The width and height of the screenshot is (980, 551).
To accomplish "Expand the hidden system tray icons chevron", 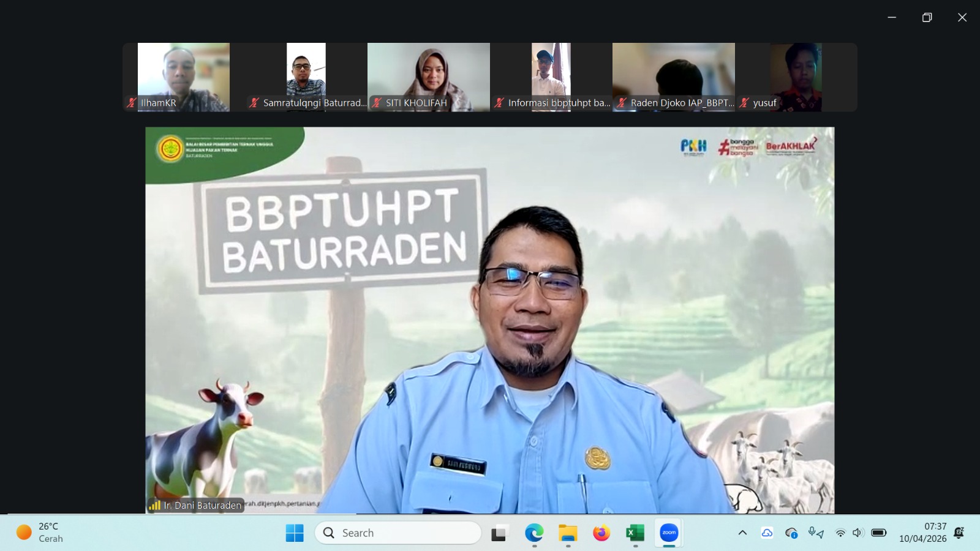I will click(x=742, y=533).
